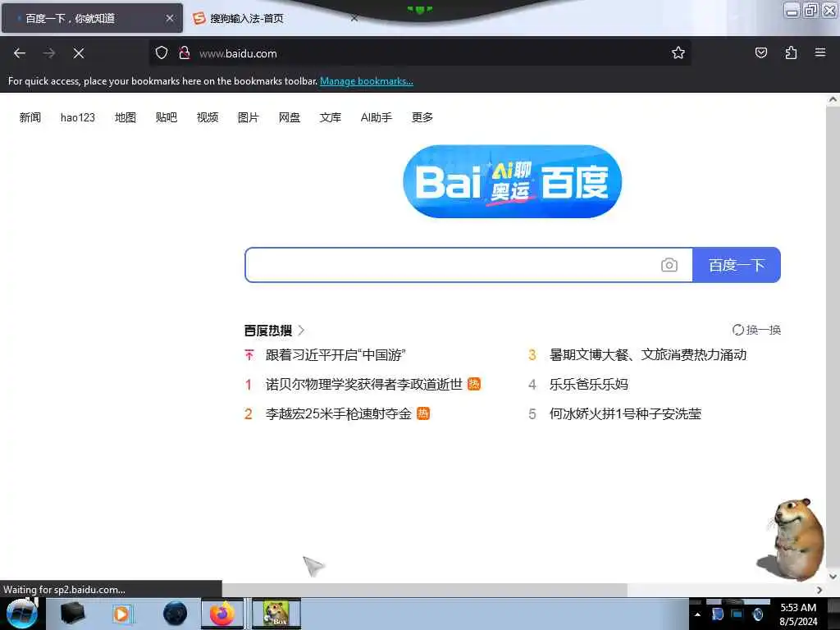The width and height of the screenshot is (840, 630).
Task: Show hidden system tray icons arrow
Action: 697,614
